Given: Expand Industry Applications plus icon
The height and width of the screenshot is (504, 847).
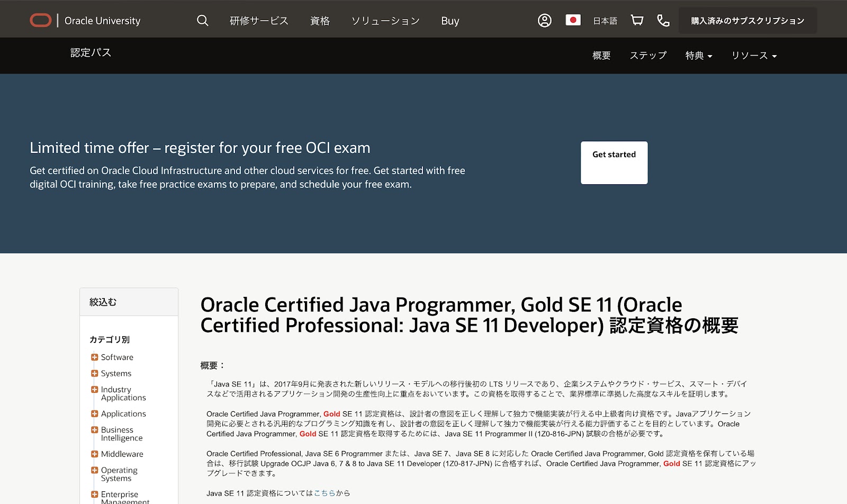Looking at the screenshot, I should (x=94, y=390).
